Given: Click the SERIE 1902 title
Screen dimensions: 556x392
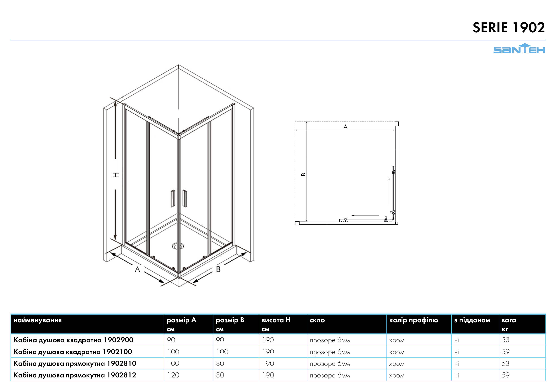Looking at the screenshot, I should click(508, 28).
